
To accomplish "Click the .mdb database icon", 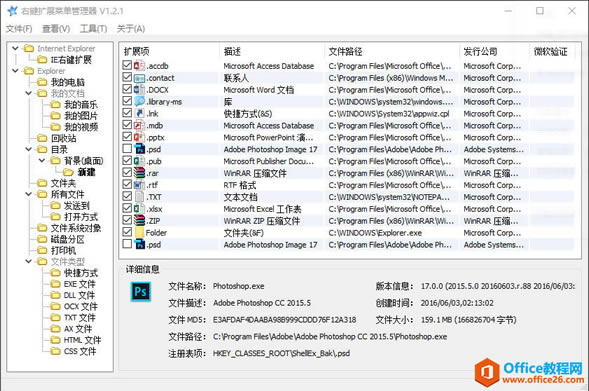I will [x=139, y=125].
